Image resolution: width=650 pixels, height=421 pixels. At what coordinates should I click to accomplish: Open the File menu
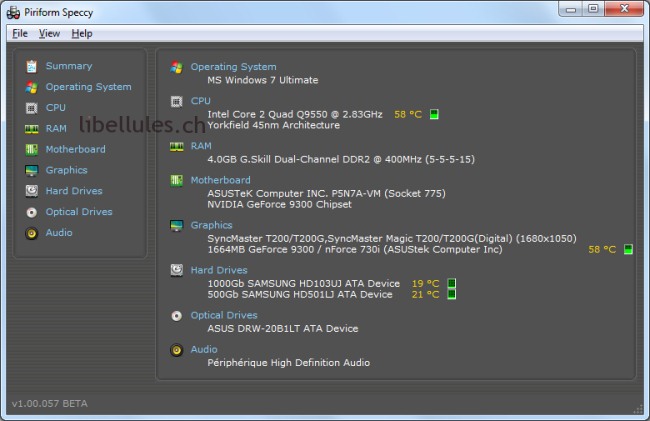20,34
